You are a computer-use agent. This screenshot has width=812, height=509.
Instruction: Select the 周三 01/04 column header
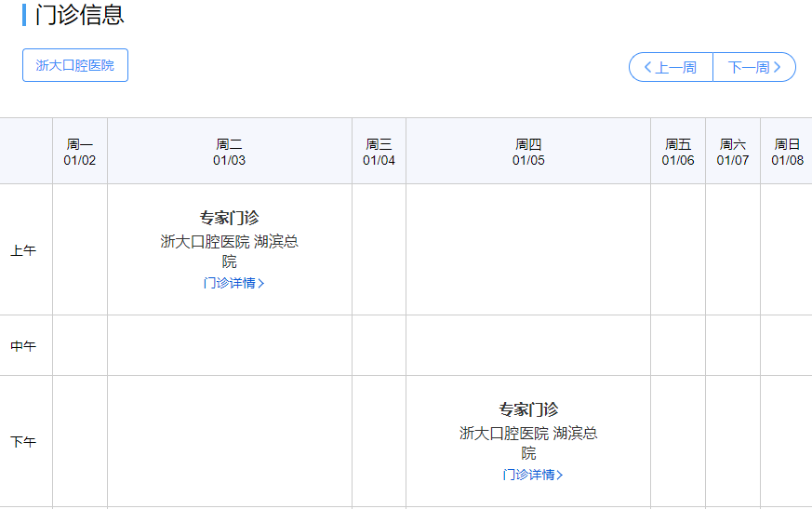click(x=379, y=152)
